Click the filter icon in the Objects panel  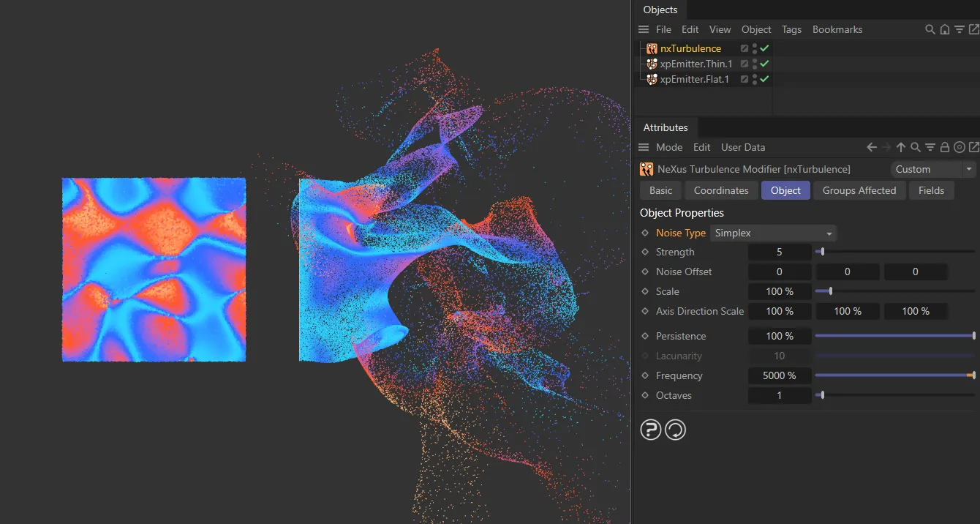(959, 29)
